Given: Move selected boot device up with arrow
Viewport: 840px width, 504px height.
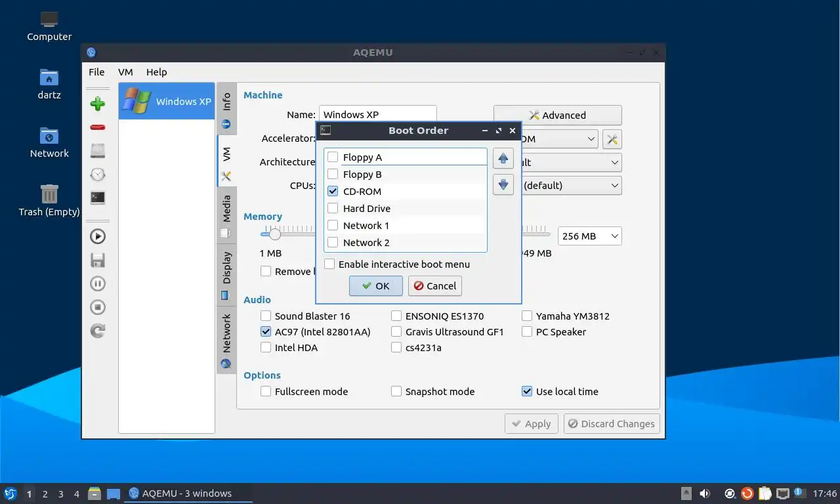Looking at the screenshot, I should 503,158.
